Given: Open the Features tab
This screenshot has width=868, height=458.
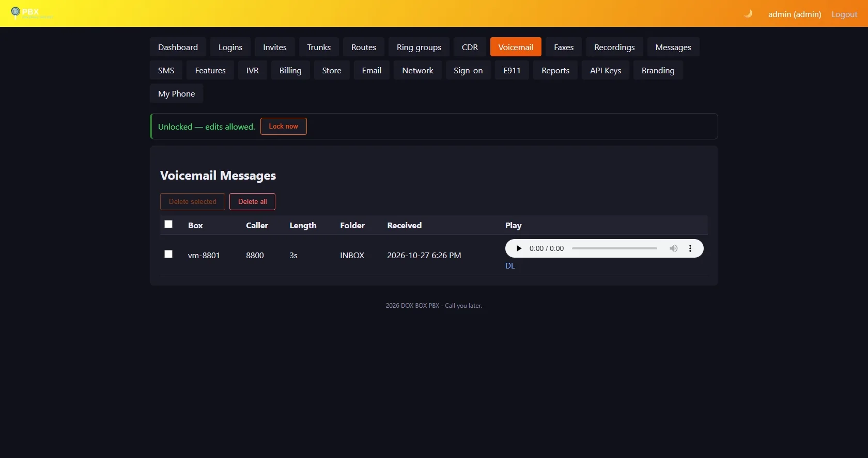Looking at the screenshot, I should (210, 70).
